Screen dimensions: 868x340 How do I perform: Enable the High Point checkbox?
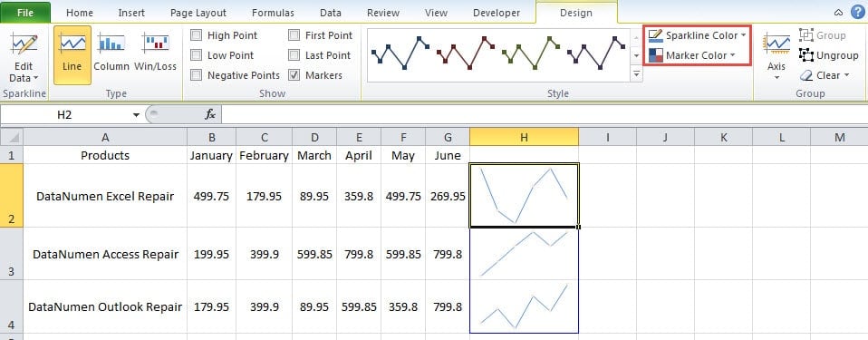(x=196, y=35)
